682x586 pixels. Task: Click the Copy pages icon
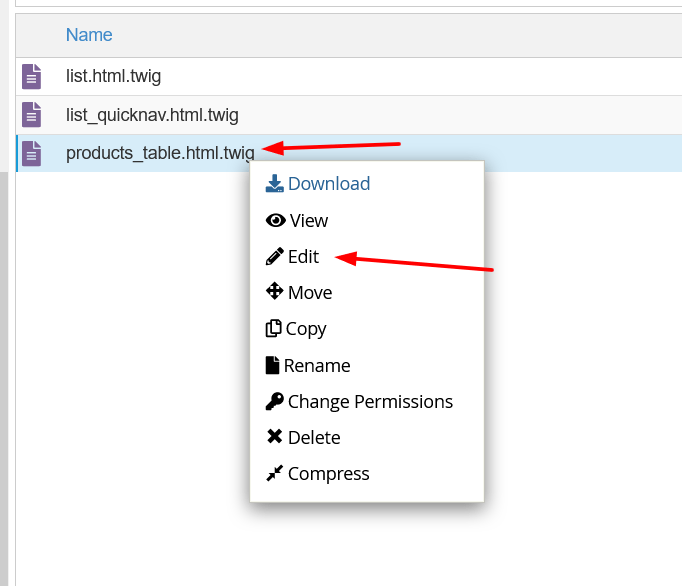274,328
